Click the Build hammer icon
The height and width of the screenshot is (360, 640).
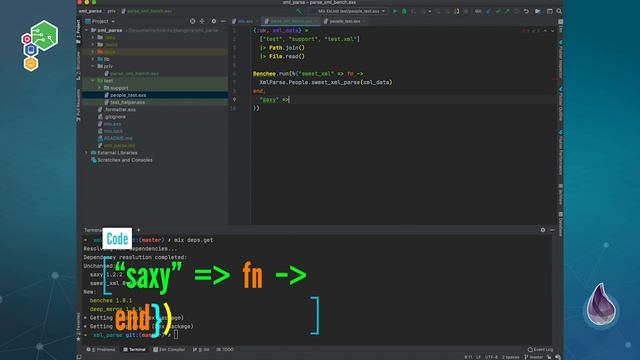click(x=299, y=11)
